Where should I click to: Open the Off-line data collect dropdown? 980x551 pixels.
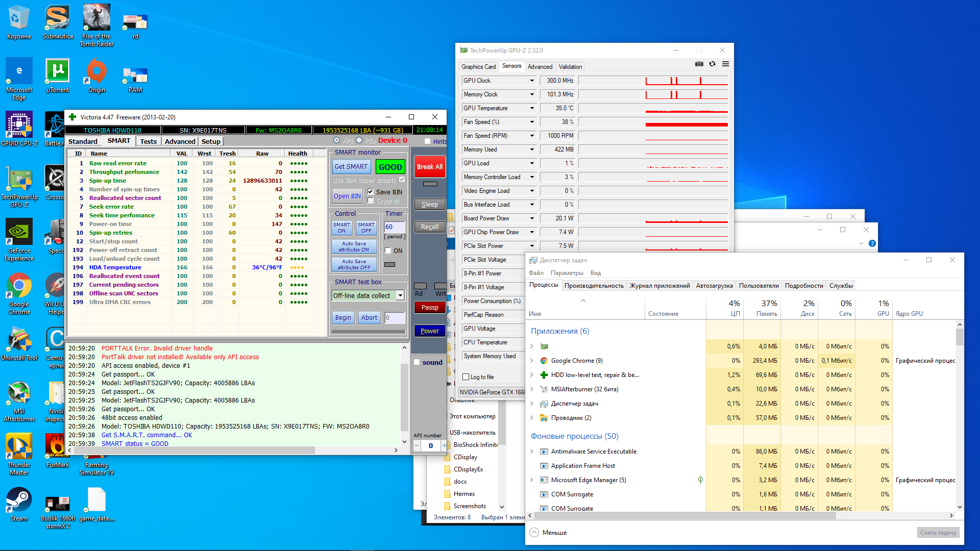[x=400, y=295]
